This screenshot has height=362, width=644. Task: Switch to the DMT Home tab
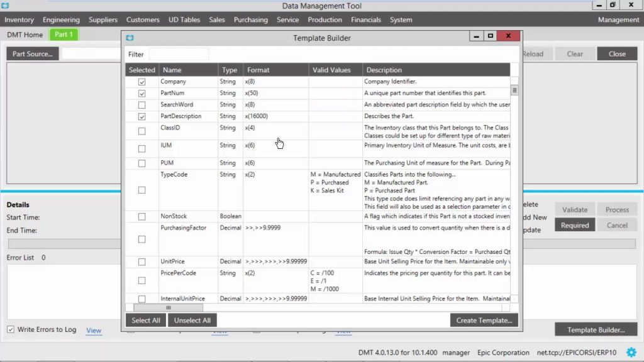(x=25, y=35)
